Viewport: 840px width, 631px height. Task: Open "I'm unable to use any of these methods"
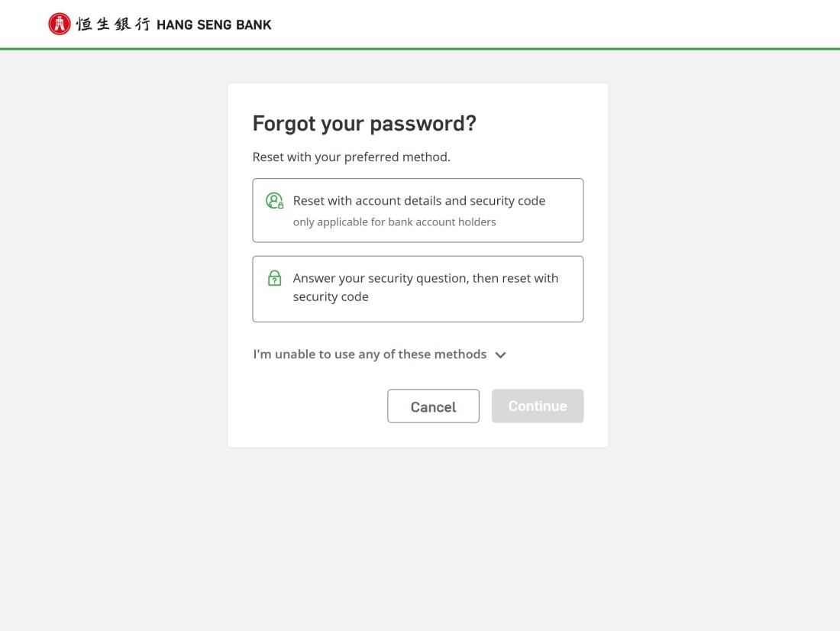coord(370,354)
